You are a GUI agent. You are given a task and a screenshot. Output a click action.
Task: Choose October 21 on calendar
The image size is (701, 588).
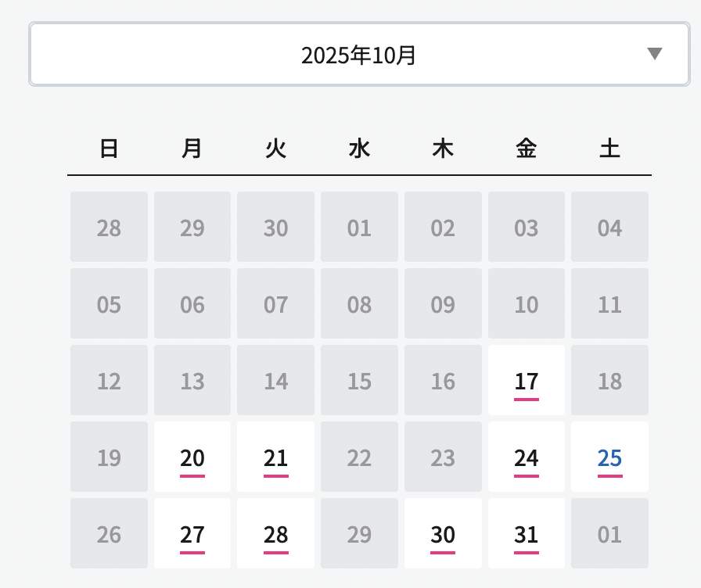[x=275, y=457]
